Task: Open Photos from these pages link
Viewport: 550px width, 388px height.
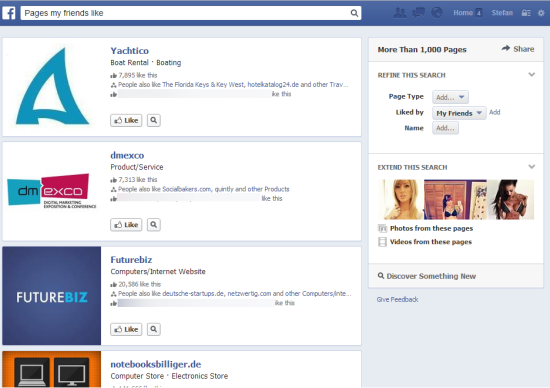Action: (431, 228)
